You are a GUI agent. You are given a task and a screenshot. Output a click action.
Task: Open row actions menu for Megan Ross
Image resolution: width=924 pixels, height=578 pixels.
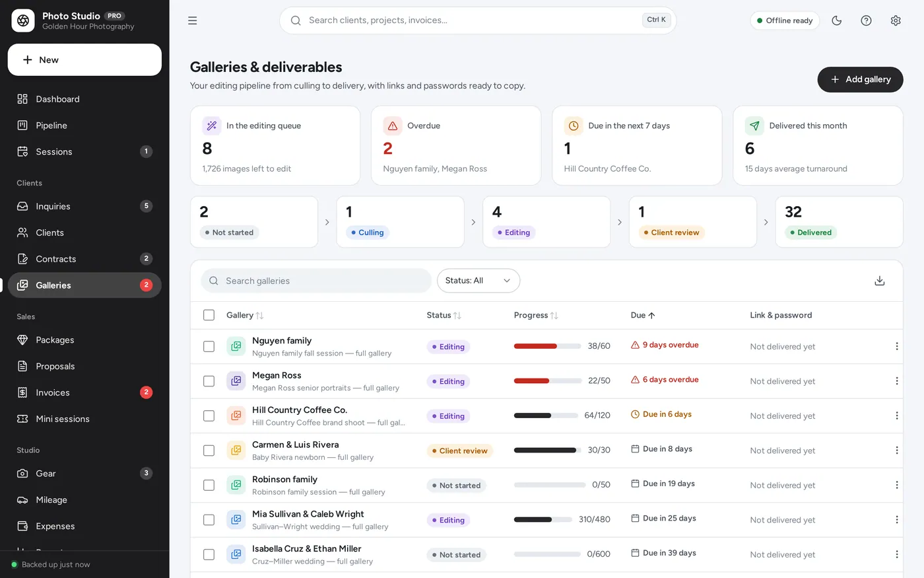point(896,381)
